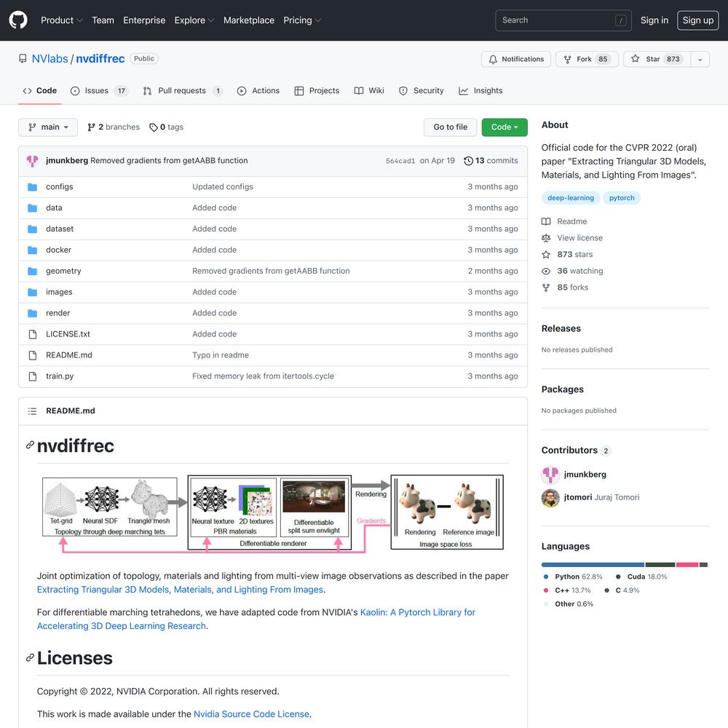The image size is (728, 728).
Task: Open the pytorch topic tag
Action: 622,198
